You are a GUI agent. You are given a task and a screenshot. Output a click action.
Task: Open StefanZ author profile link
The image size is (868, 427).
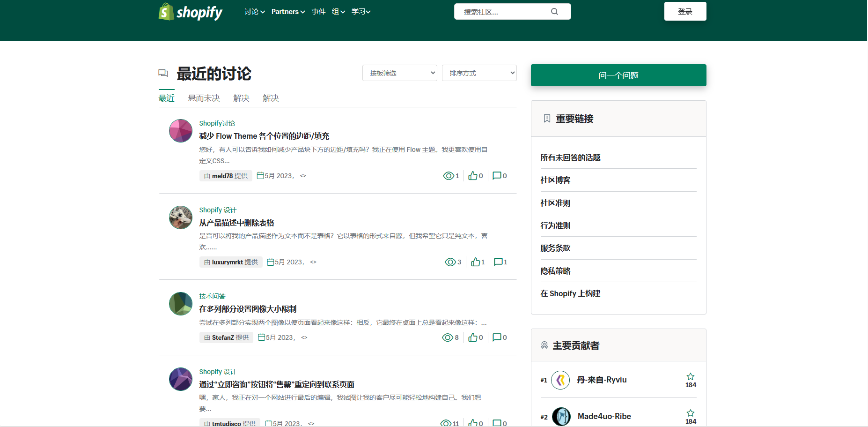pos(223,337)
